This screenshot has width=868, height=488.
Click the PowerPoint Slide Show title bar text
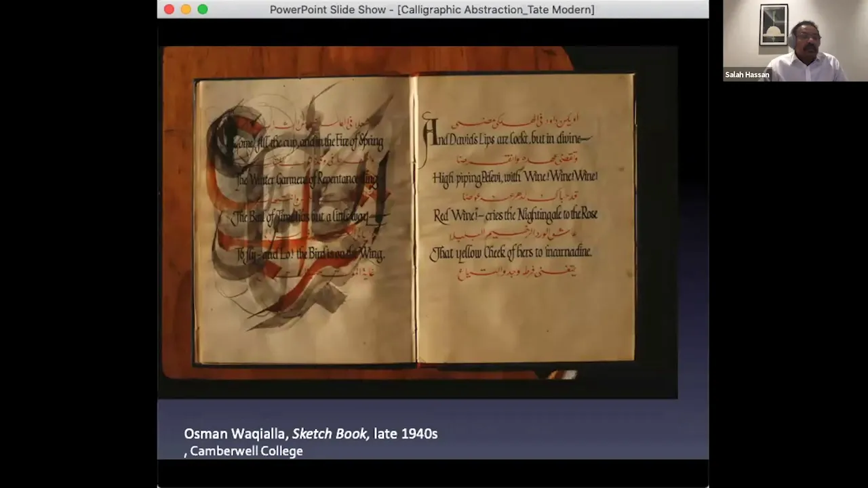(432, 9)
